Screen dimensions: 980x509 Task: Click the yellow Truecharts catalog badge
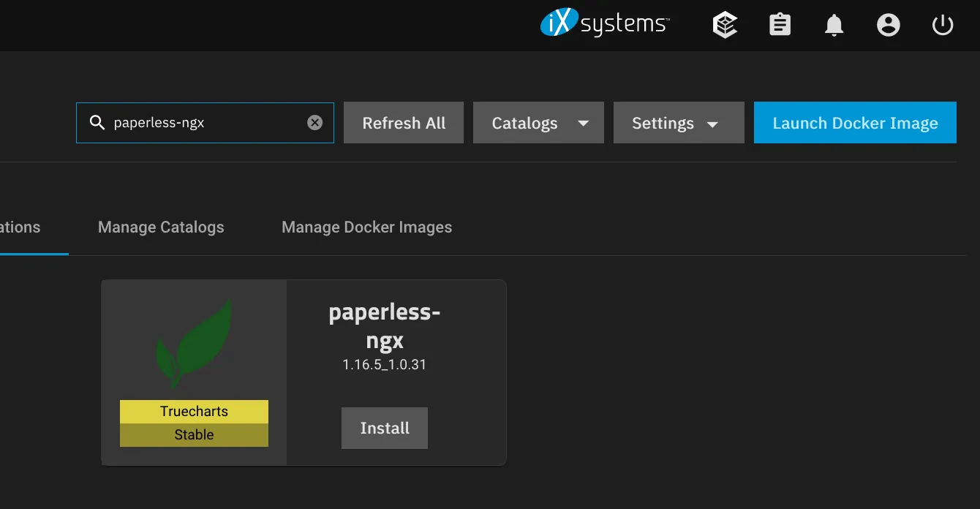point(193,411)
